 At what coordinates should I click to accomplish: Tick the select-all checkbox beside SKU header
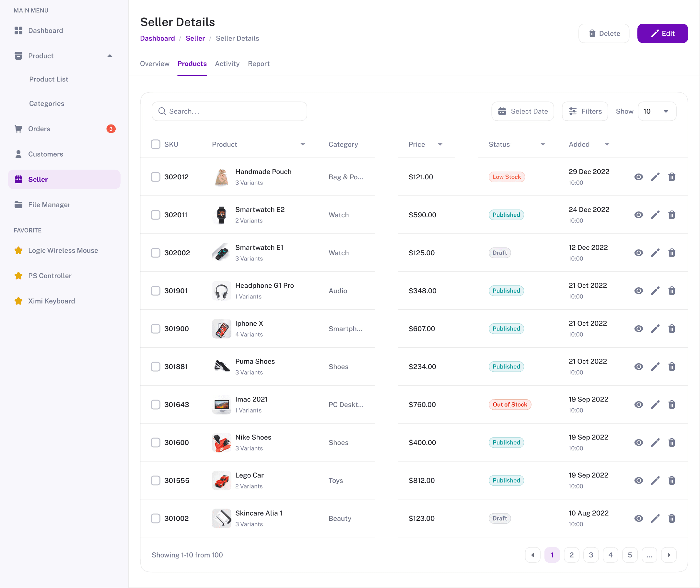tap(155, 144)
